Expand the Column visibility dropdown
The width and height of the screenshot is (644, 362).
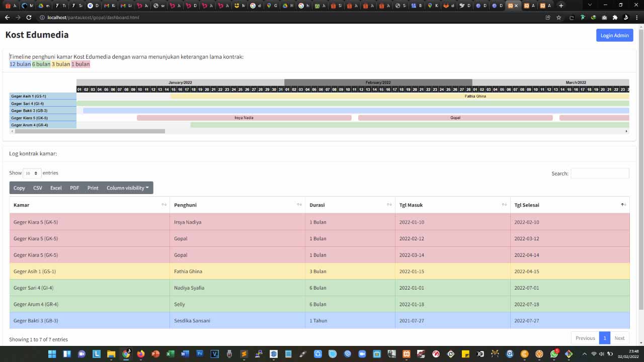[127, 188]
